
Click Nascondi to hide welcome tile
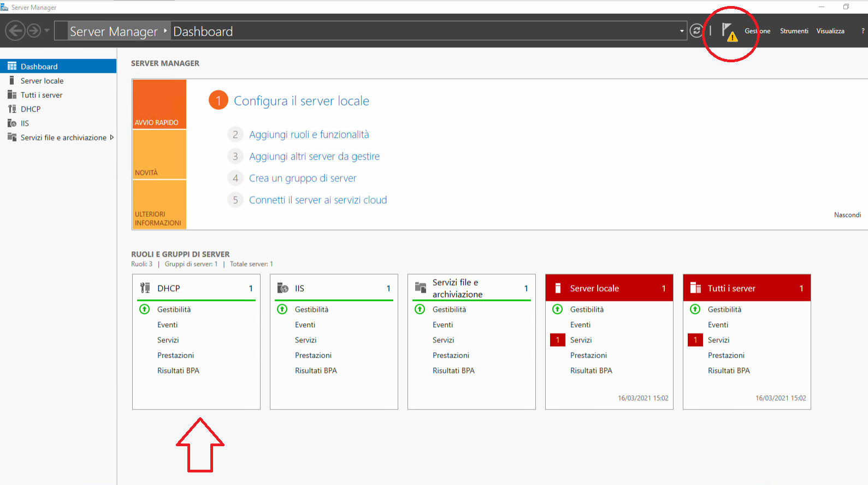(x=847, y=215)
